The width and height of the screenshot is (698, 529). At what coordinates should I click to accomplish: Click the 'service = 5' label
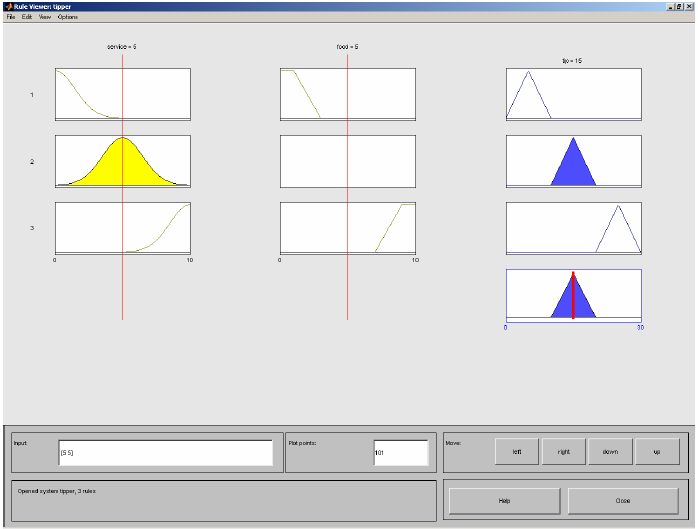pyautogui.click(x=122, y=47)
